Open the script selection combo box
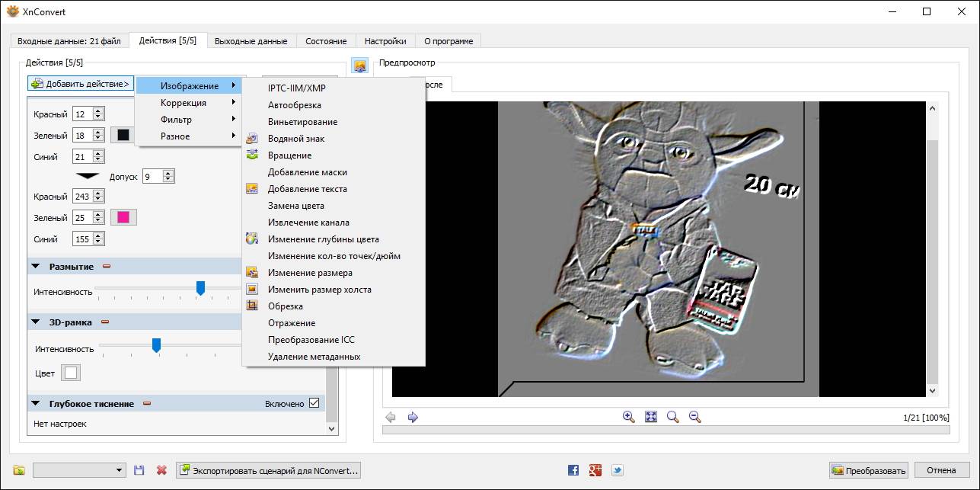 click(79, 470)
